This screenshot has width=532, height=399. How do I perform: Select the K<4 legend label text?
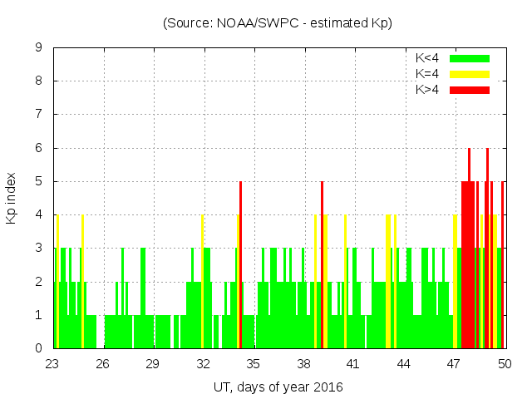pyautogui.click(x=428, y=58)
